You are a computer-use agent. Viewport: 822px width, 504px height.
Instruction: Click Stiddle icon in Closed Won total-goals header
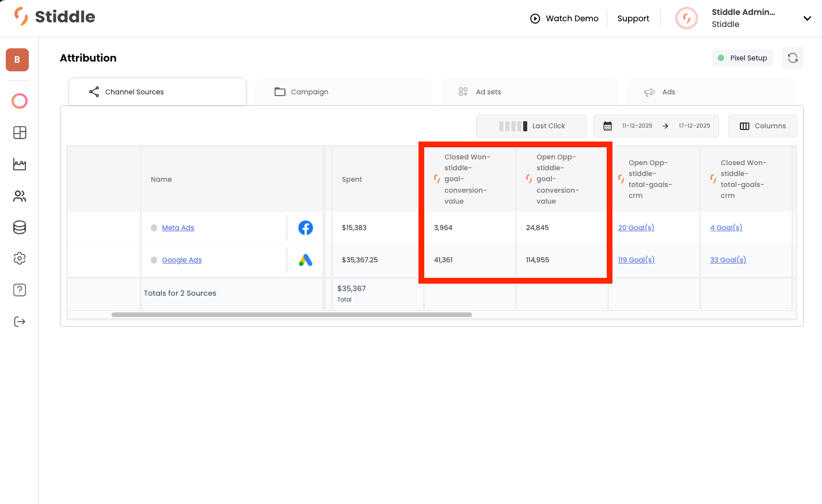[713, 179]
